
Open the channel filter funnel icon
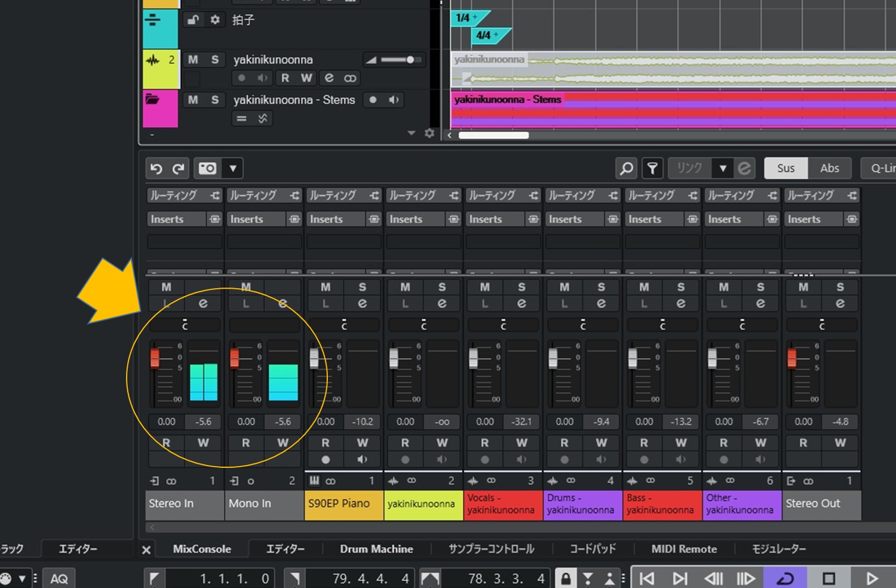(652, 169)
